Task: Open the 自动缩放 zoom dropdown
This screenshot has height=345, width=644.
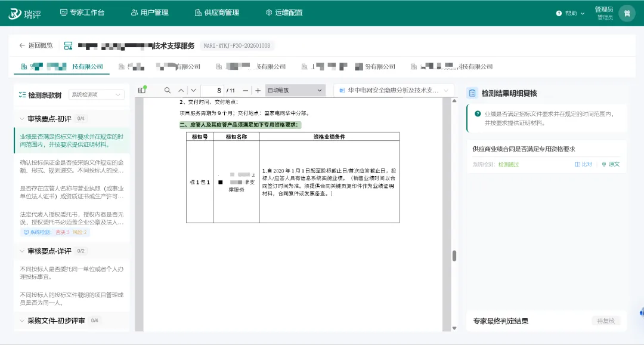Action: pos(295,91)
